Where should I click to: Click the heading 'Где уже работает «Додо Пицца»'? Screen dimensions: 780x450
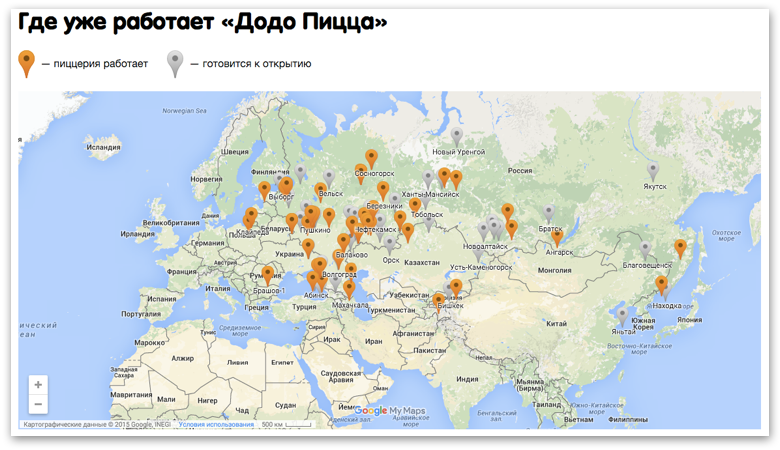click(202, 21)
